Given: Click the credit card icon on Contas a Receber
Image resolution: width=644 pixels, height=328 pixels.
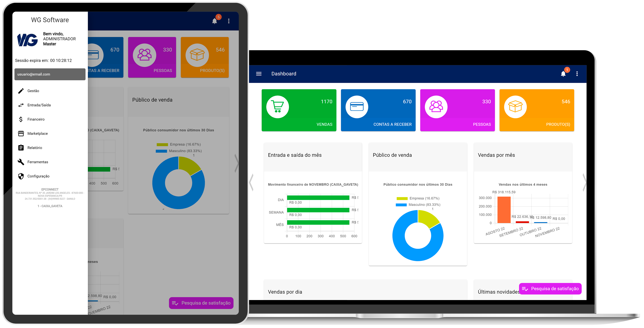Looking at the screenshot, I should pos(357,107).
